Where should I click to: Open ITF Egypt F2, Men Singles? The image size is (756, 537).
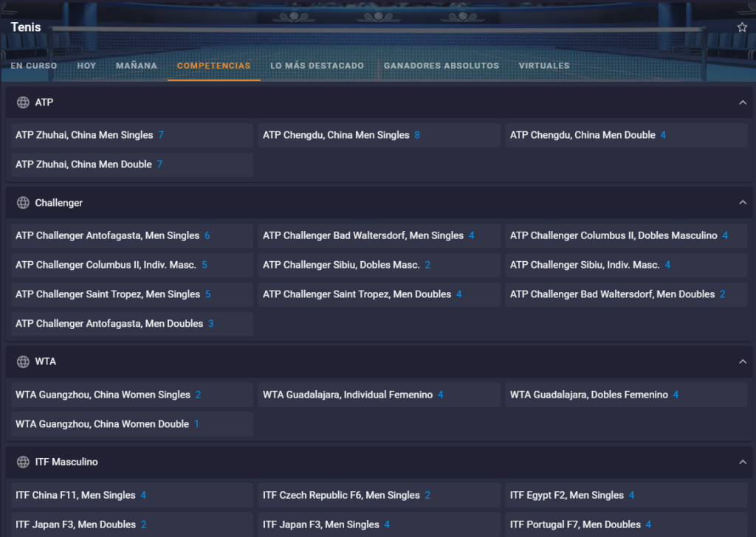(x=626, y=495)
